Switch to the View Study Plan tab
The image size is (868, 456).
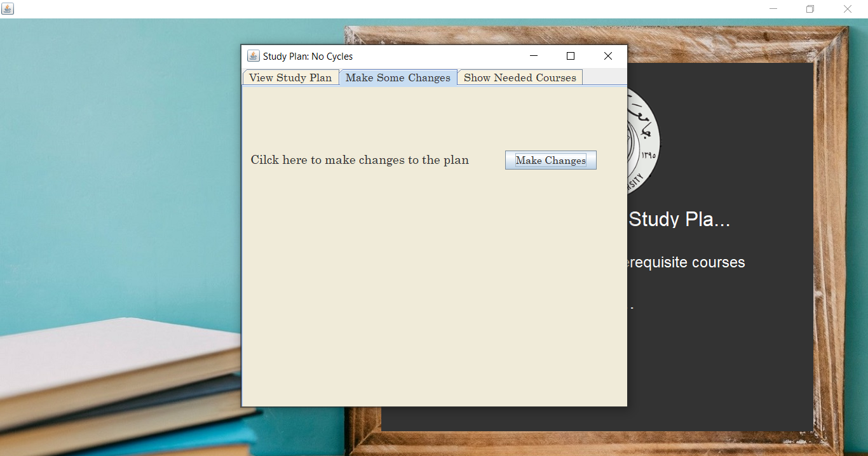pyautogui.click(x=290, y=77)
